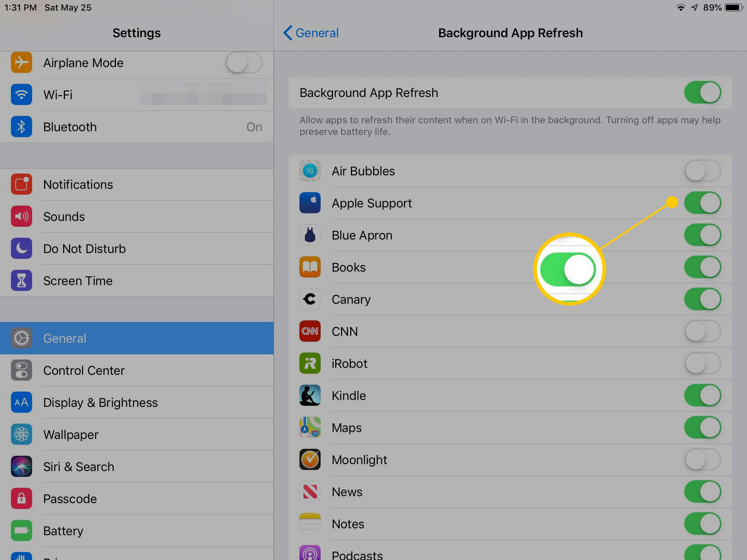Tap the 'Moonlight' app name
The height and width of the screenshot is (560, 747).
(359, 460)
